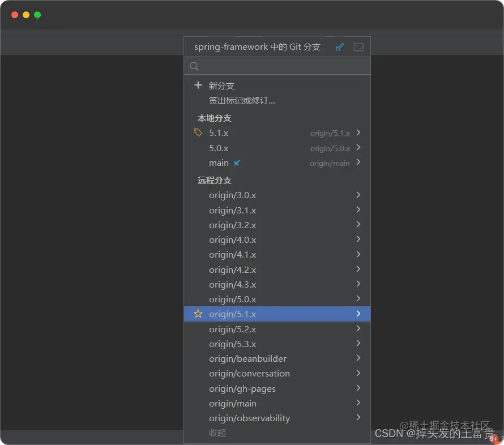Select remote branch origin/observability
Screen dimensions: 504x445
tap(249, 418)
